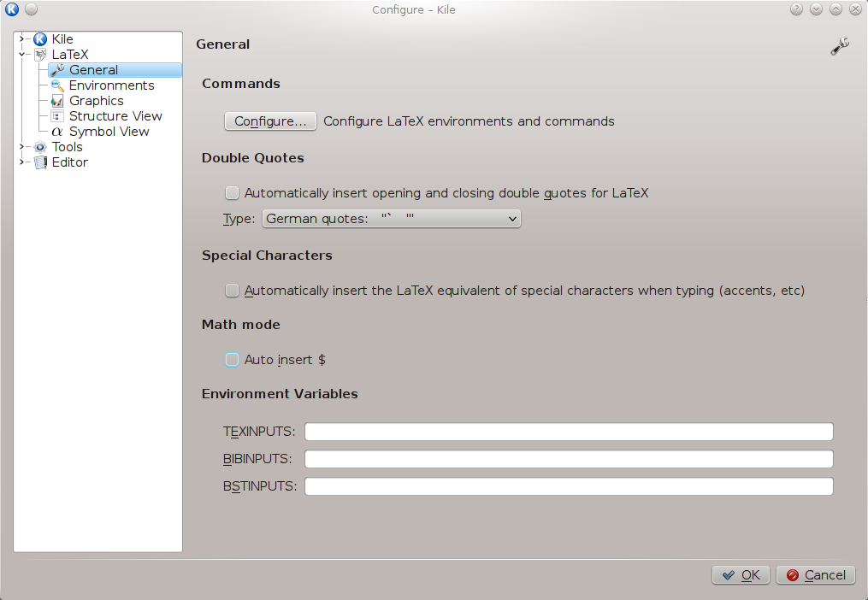Open the German quotes type dropdown
Screen dimensions: 868x600
pyautogui.click(x=392, y=219)
